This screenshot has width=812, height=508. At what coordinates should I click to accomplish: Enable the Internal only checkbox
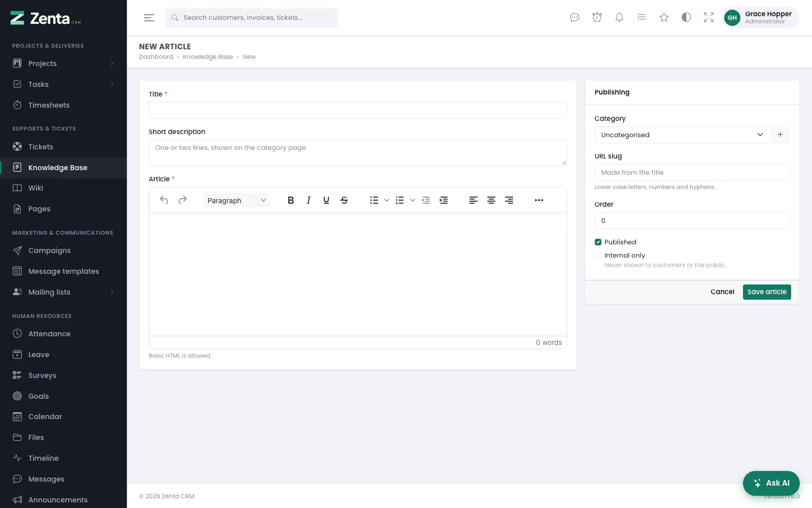(598, 256)
